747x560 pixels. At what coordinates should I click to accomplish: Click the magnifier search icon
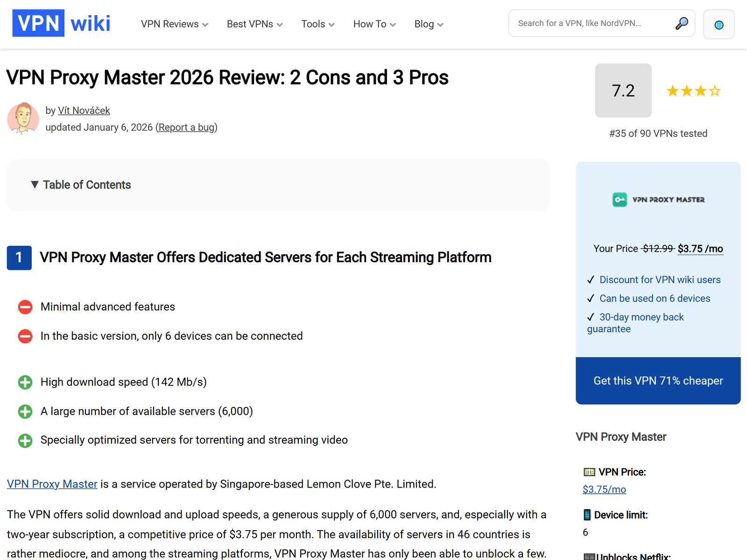click(682, 23)
